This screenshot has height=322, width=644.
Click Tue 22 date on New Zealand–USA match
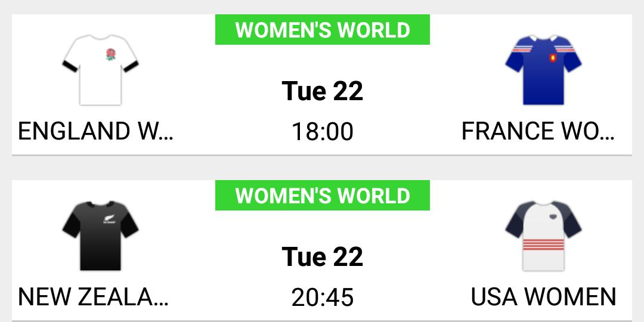coord(323,257)
